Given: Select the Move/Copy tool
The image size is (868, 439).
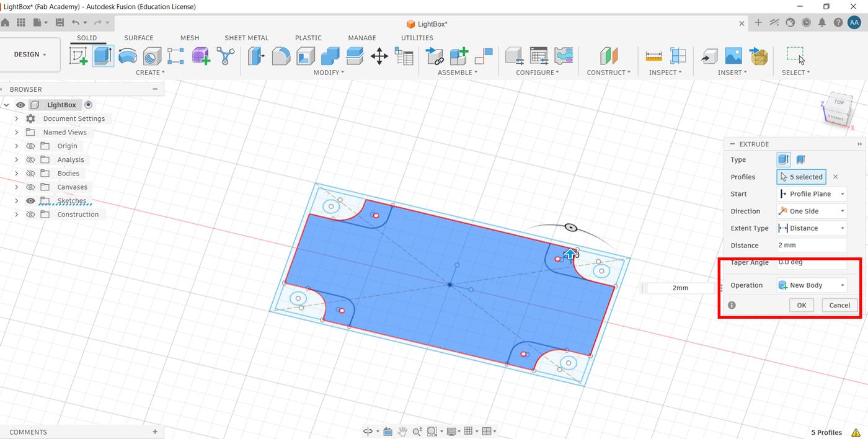Looking at the screenshot, I should (379, 56).
